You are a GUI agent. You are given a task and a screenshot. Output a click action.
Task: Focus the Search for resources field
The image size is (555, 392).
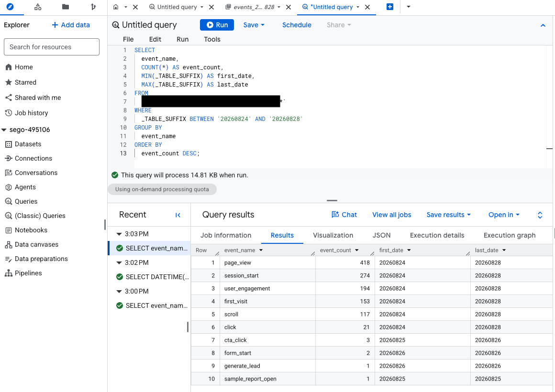coord(52,47)
